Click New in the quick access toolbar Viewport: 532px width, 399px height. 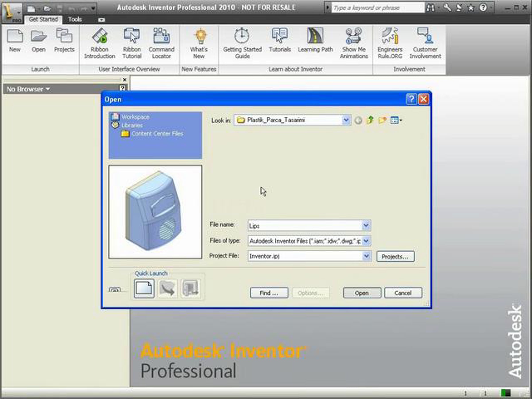point(31,9)
